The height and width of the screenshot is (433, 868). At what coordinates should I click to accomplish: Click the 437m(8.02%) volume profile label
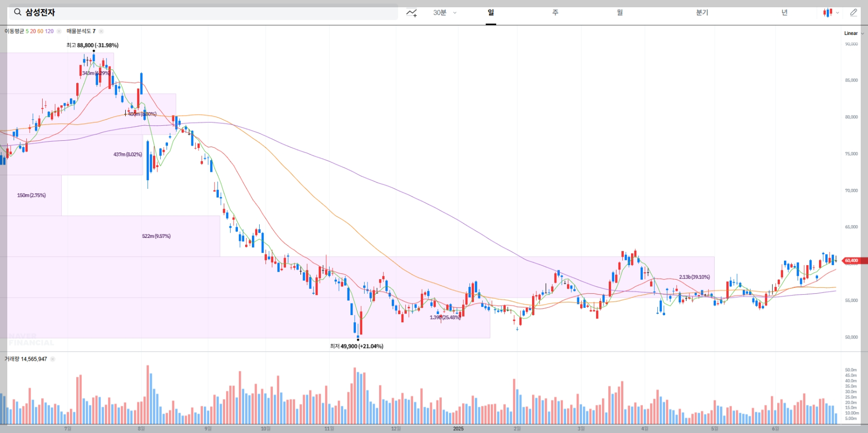click(128, 154)
